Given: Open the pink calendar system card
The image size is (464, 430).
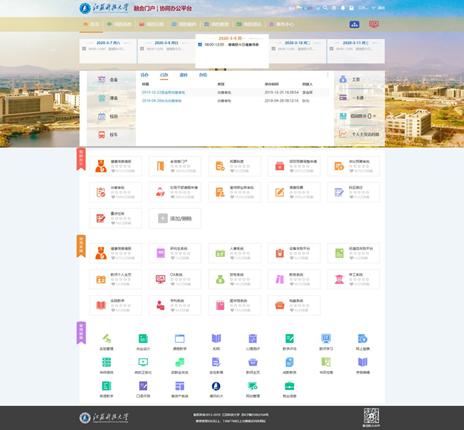Looking at the screenshot, I should (235, 305).
